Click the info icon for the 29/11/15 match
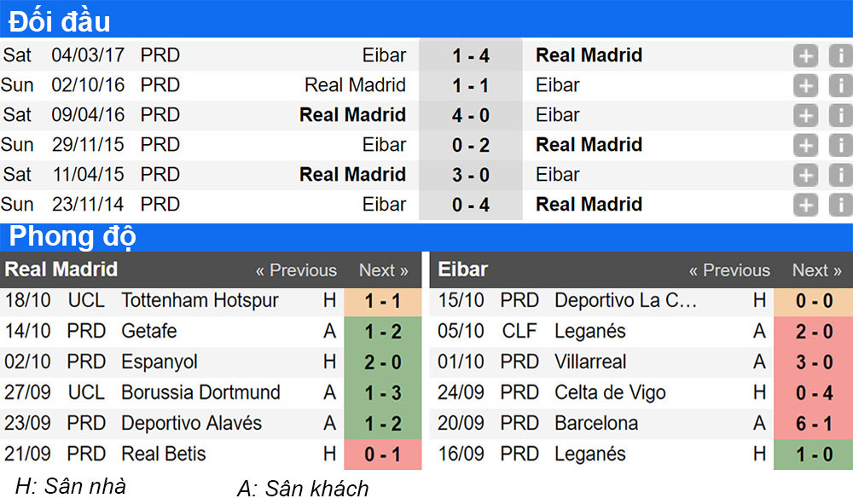Screen dimensions: 853x504 click(x=840, y=146)
